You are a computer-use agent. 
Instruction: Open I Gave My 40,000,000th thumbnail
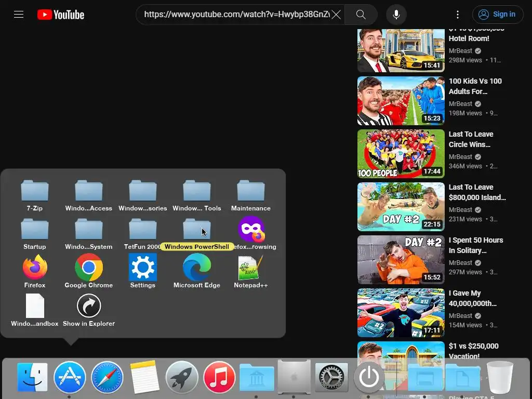point(401,313)
